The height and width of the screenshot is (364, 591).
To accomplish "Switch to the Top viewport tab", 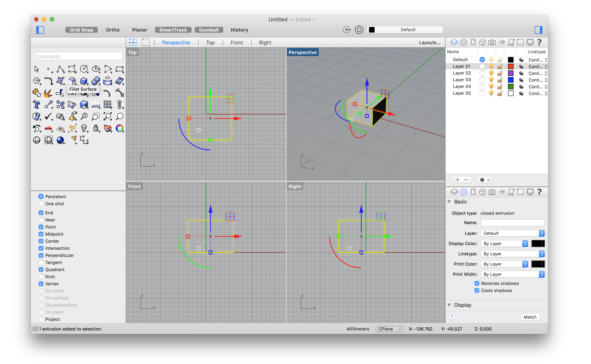I will [x=210, y=42].
